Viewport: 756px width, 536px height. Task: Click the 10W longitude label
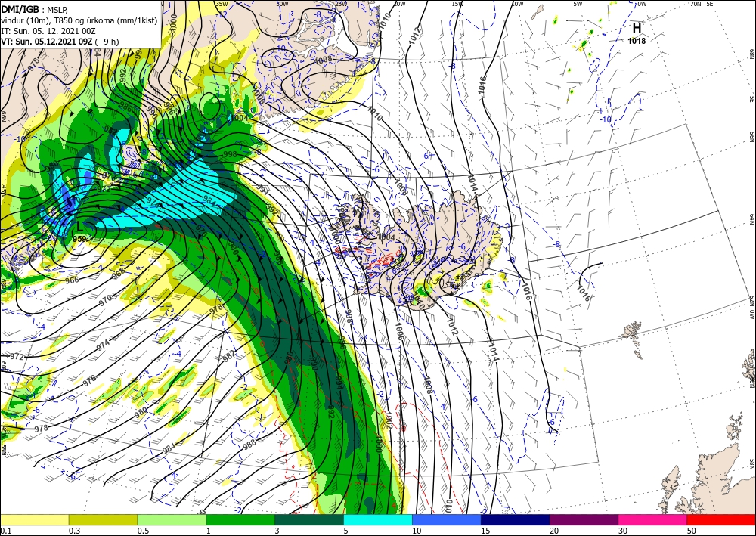(517, 4)
